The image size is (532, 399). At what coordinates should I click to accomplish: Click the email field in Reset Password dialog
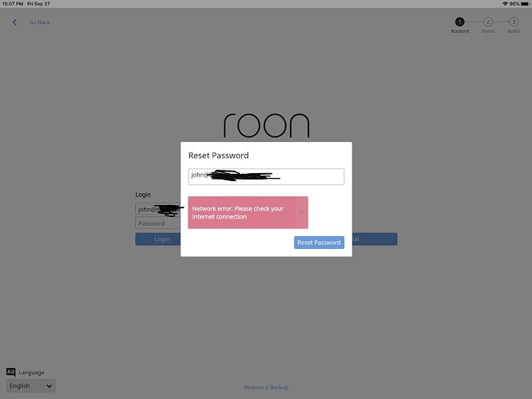click(x=266, y=176)
